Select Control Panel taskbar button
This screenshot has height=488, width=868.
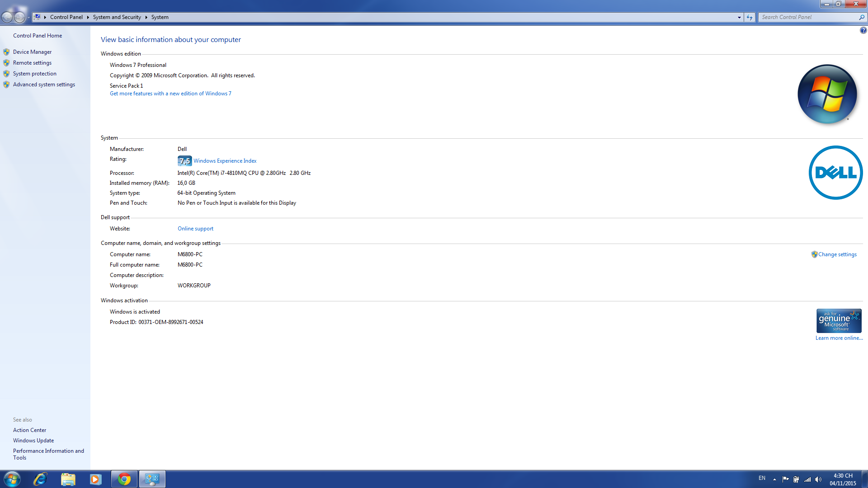(x=152, y=479)
